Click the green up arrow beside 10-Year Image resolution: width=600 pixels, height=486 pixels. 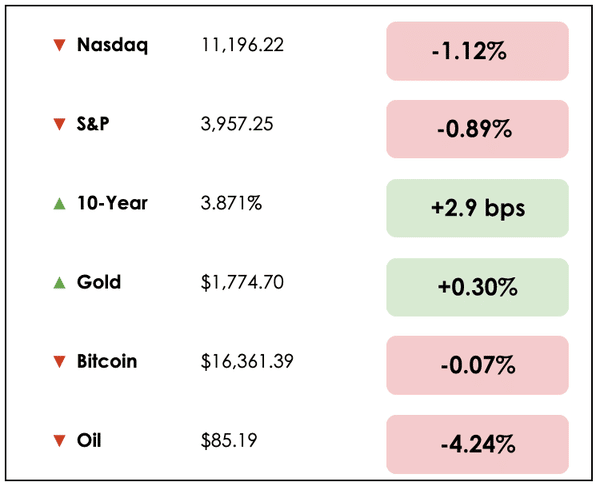pos(59,204)
